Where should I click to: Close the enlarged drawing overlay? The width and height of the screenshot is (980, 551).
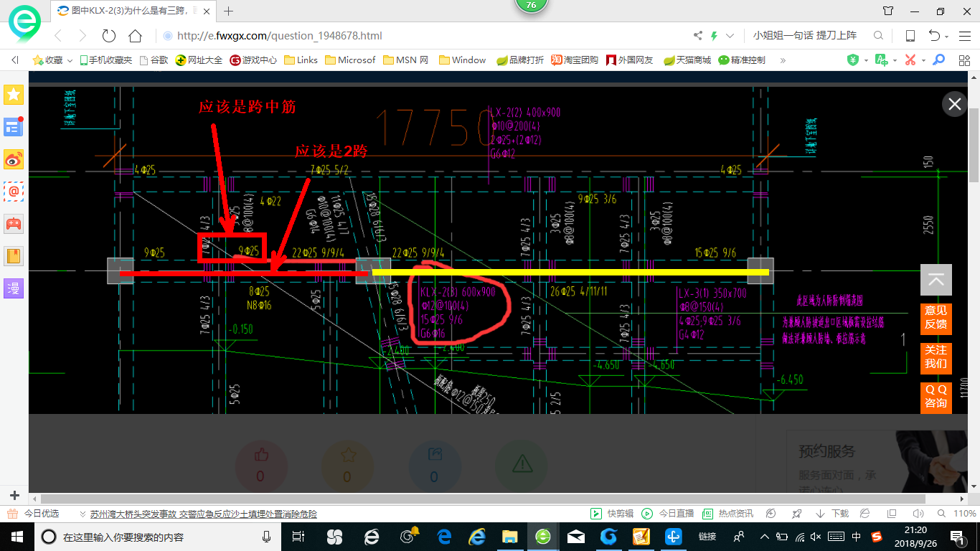[955, 104]
